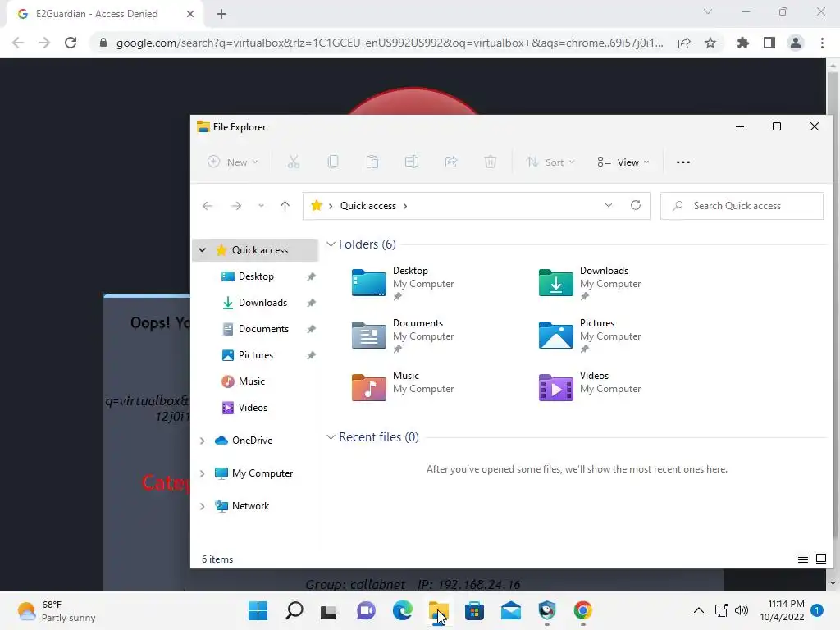Open a new Chrome tab
The height and width of the screenshot is (630, 840).
[221, 14]
